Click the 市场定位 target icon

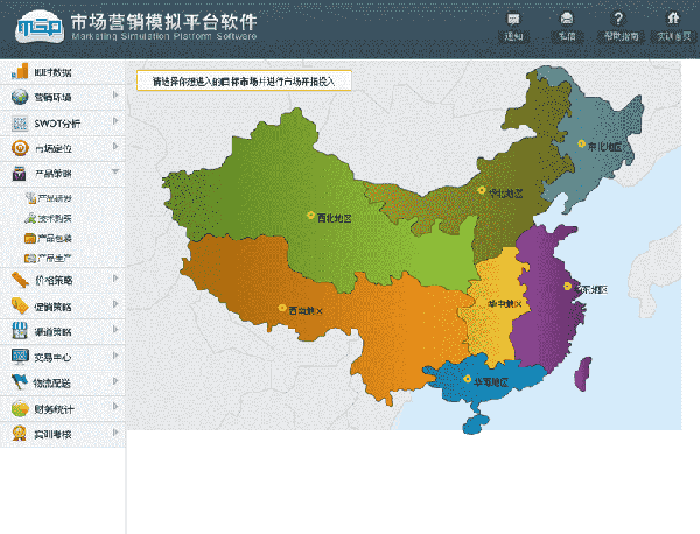coord(19,149)
